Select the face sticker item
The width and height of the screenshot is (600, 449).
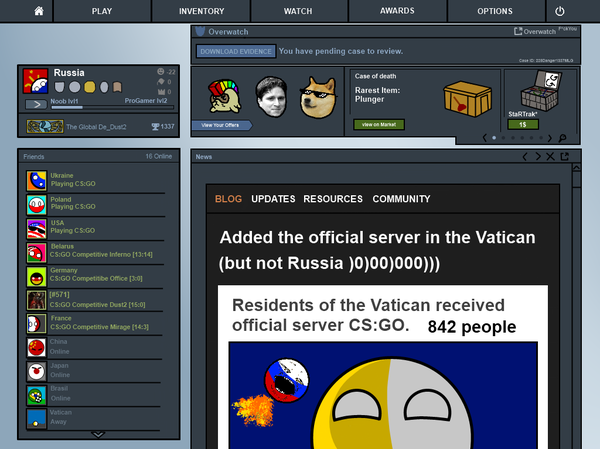point(272,96)
